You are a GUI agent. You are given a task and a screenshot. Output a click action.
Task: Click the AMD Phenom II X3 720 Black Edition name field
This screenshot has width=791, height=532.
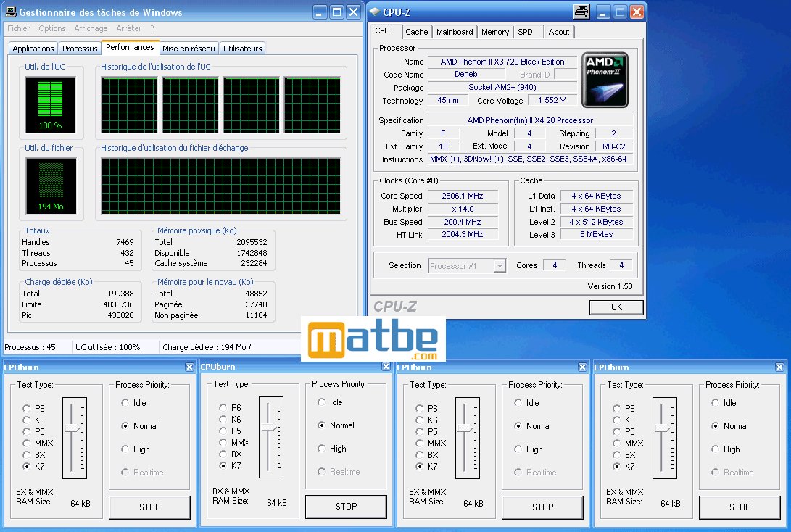click(502, 62)
